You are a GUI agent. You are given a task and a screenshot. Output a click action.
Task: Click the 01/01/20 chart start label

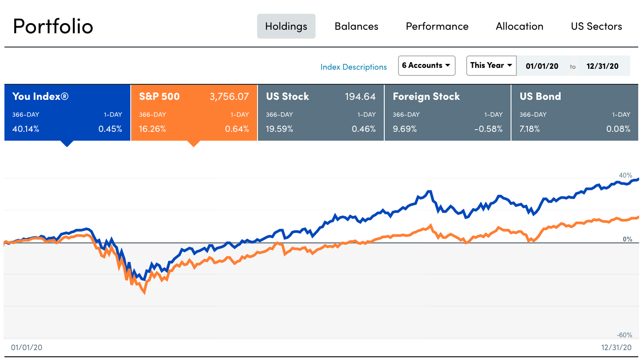click(27, 347)
